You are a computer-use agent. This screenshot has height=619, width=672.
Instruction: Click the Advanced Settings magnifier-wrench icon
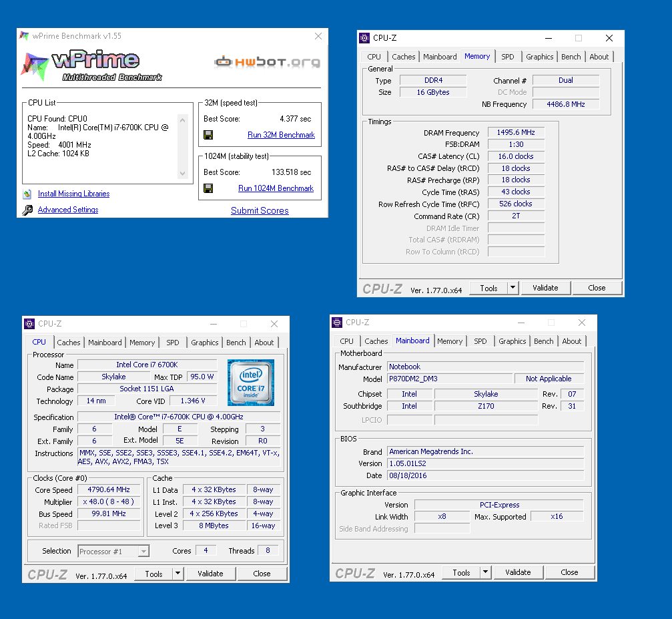(27, 210)
